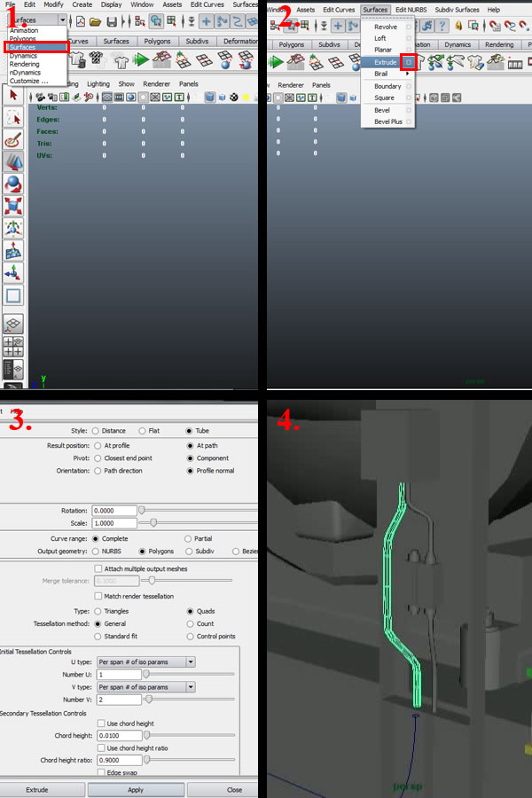The height and width of the screenshot is (798, 532).
Task: Click the yellow Use All Lights icon in step 1
Action: click(x=246, y=97)
